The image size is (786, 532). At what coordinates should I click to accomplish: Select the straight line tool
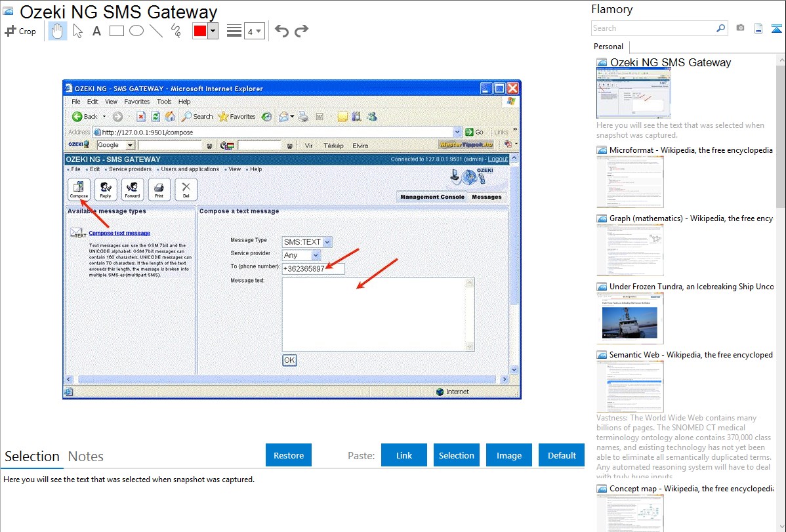(x=156, y=31)
